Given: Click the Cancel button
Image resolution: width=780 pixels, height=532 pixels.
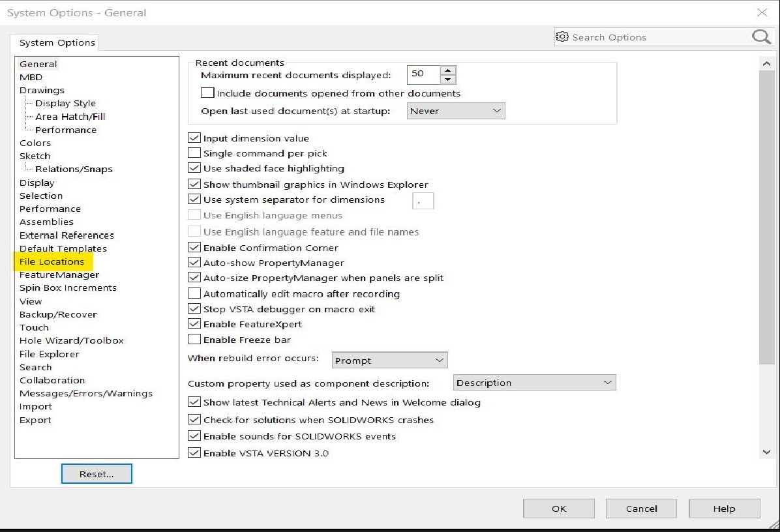Looking at the screenshot, I should 641,509.
